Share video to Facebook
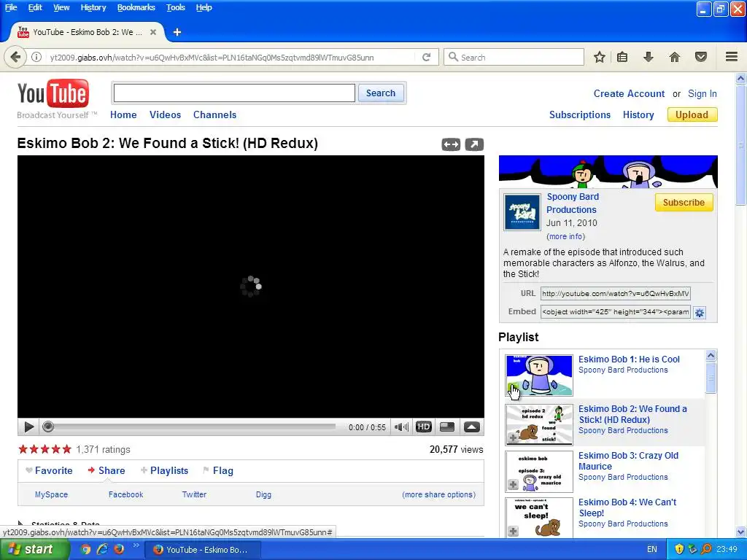 (125, 494)
